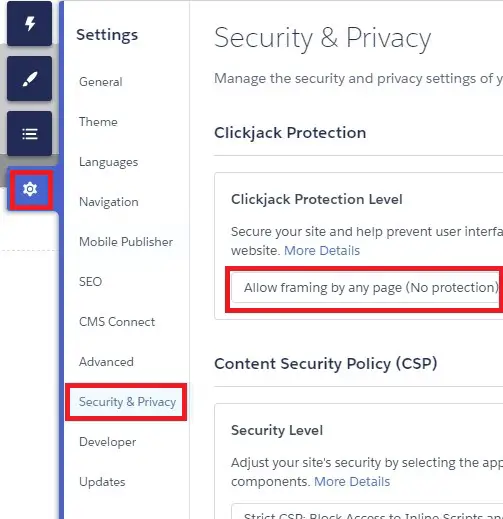Select Security & Privacy settings item

(x=126, y=402)
